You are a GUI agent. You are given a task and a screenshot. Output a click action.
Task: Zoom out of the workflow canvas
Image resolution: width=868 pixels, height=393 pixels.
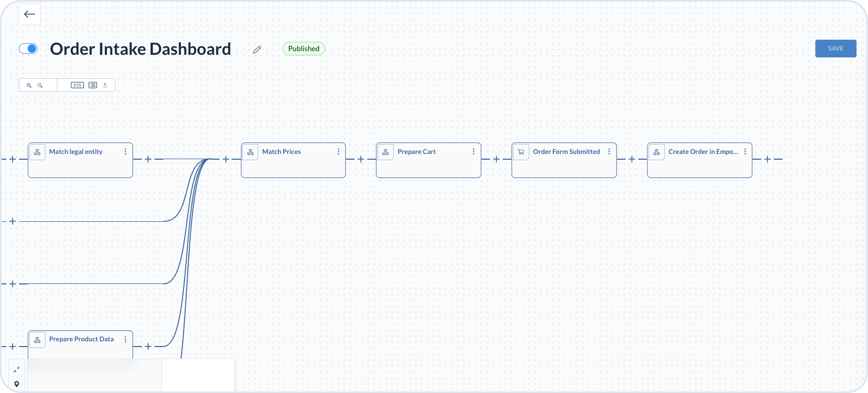(40, 85)
